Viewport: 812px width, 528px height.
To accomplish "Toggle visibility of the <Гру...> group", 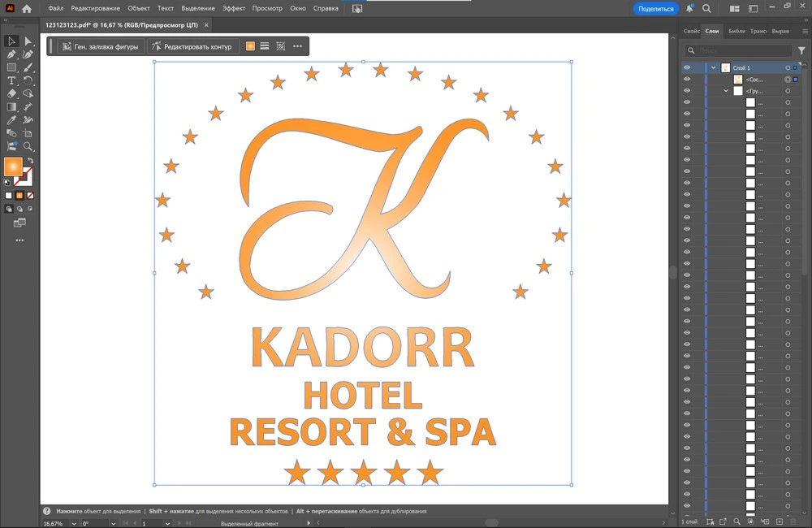I will coord(687,91).
